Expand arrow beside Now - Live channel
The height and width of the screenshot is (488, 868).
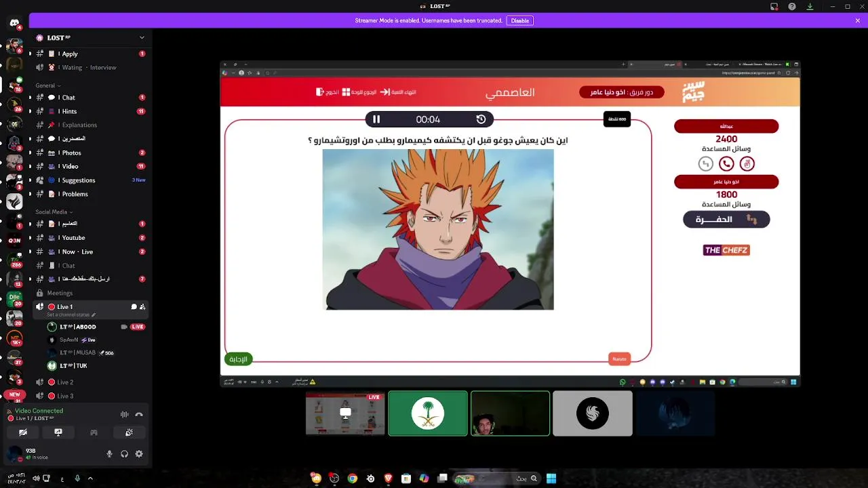coord(30,251)
